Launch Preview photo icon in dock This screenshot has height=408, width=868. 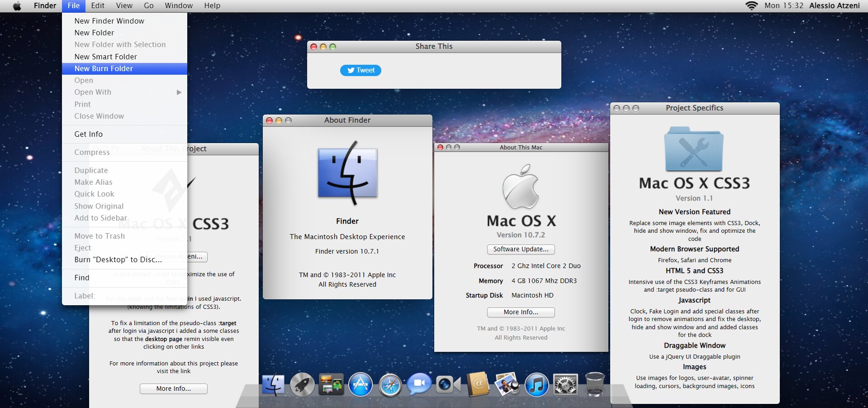pyautogui.click(x=507, y=384)
